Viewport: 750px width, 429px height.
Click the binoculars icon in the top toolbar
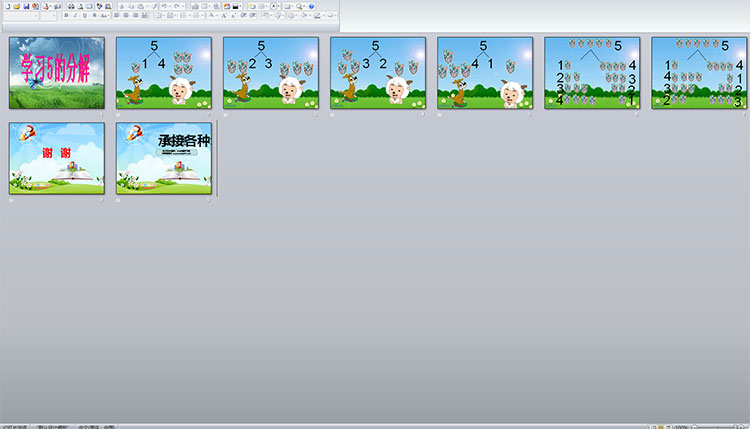click(x=71, y=6)
